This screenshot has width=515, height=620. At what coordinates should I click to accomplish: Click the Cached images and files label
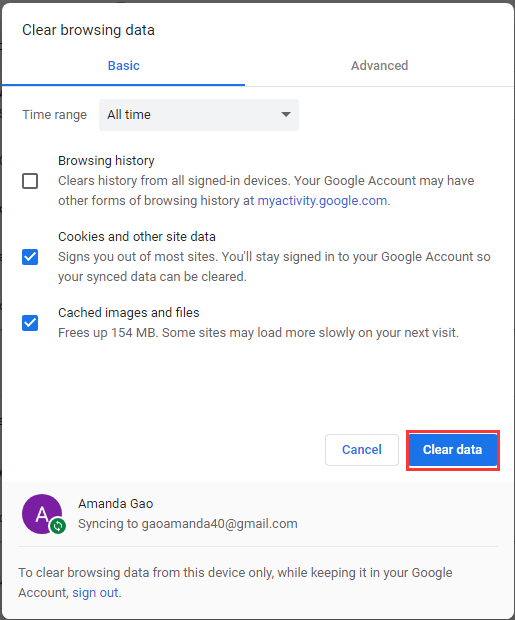[x=129, y=312]
